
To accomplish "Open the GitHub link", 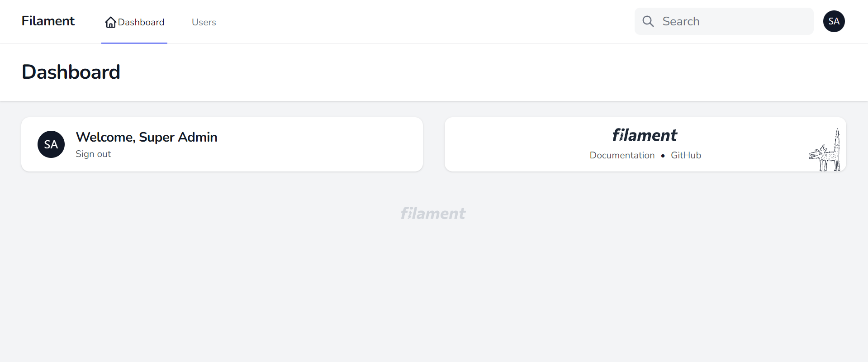I will click(x=686, y=155).
